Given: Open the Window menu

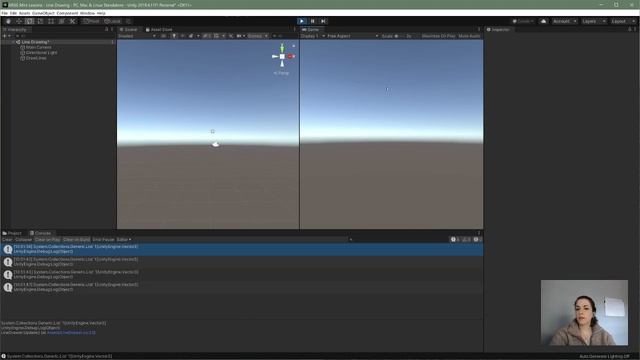Looking at the screenshot, I should tap(87, 13).
